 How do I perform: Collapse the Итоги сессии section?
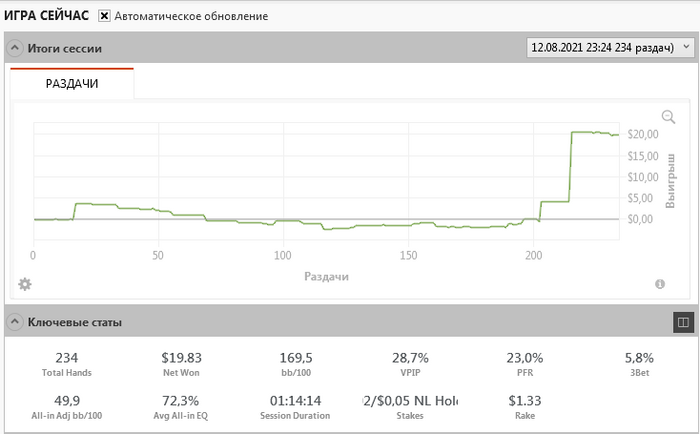point(14,48)
